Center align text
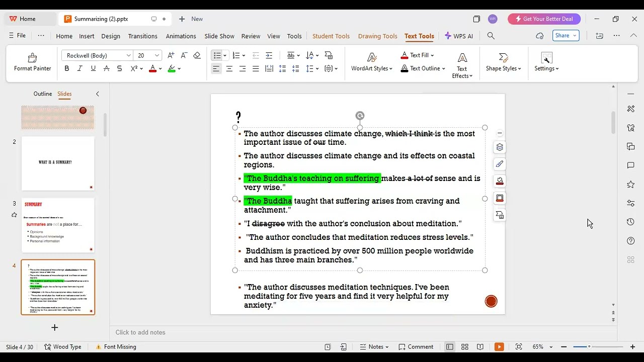The image size is (644, 362). [x=229, y=68]
